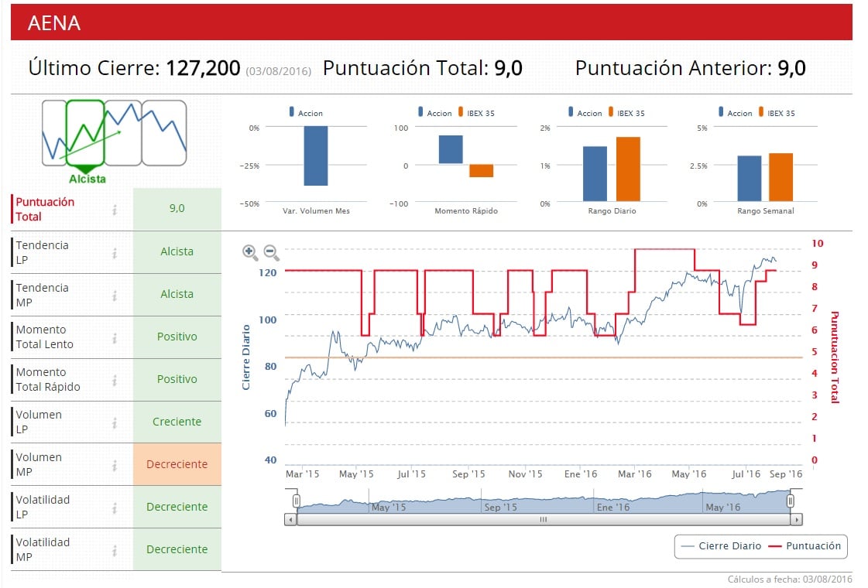Screen dimensions: 868x588
Task: Click the Volatilidad LP Decreciente value
Action: [x=177, y=507]
